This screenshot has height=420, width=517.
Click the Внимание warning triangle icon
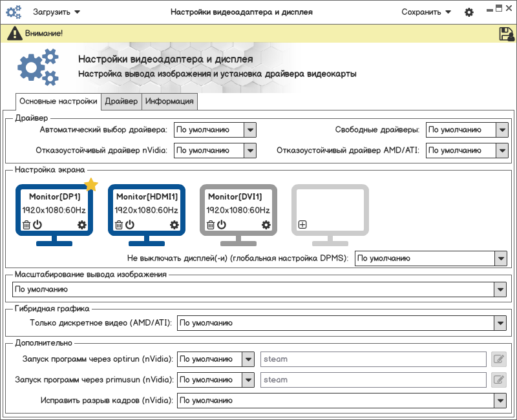pos(14,34)
